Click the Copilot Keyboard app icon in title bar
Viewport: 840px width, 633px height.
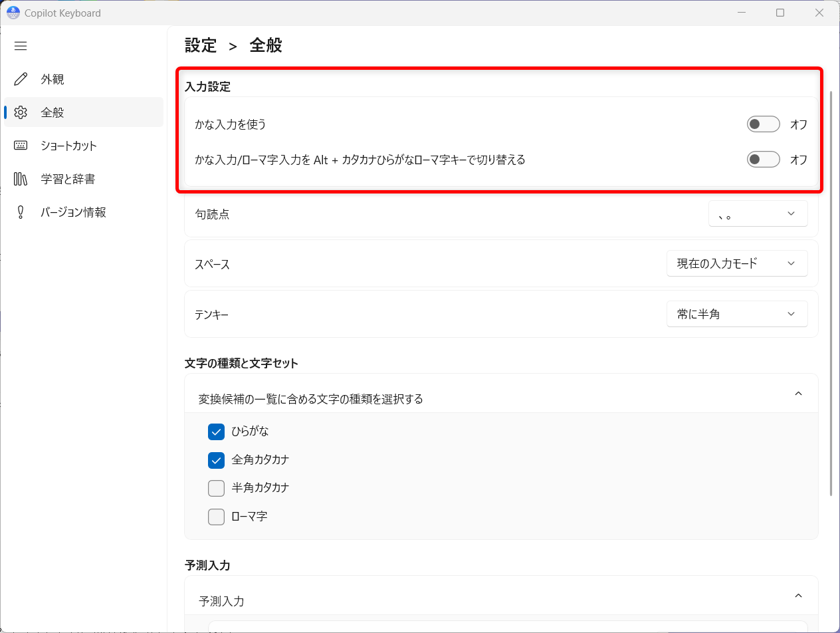tap(13, 13)
